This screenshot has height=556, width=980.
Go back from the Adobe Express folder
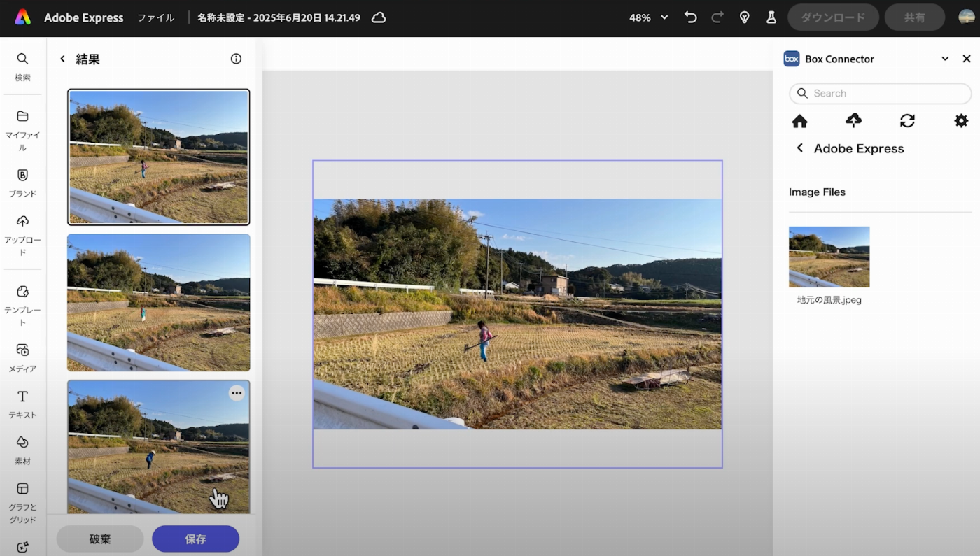(799, 148)
